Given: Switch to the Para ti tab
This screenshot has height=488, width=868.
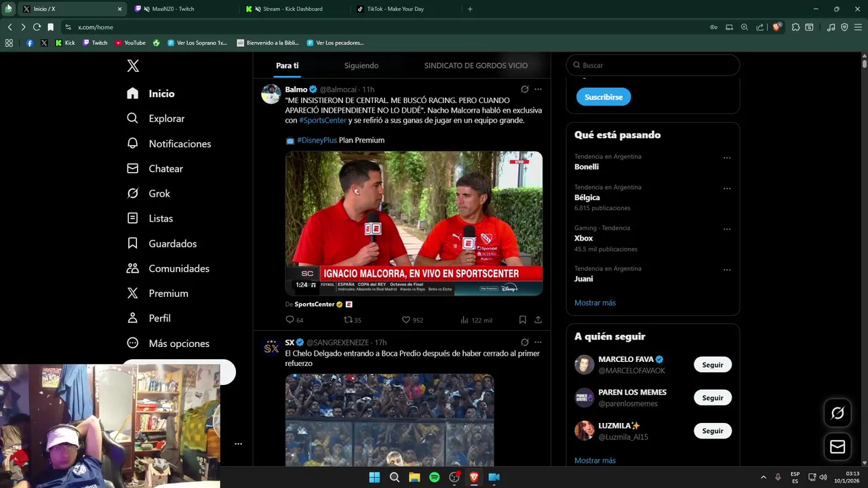Looking at the screenshot, I should 287,66.
